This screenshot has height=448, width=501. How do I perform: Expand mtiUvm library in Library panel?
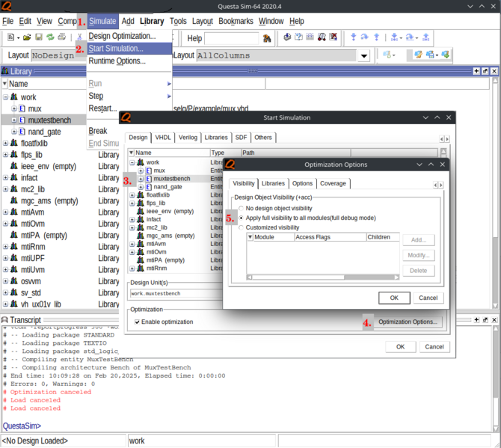tap(6, 270)
